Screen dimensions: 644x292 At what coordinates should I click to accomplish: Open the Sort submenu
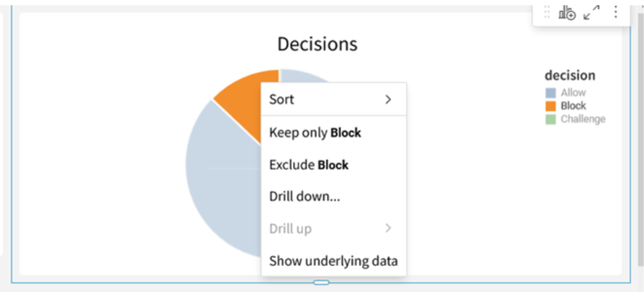[x=333, y=99]
